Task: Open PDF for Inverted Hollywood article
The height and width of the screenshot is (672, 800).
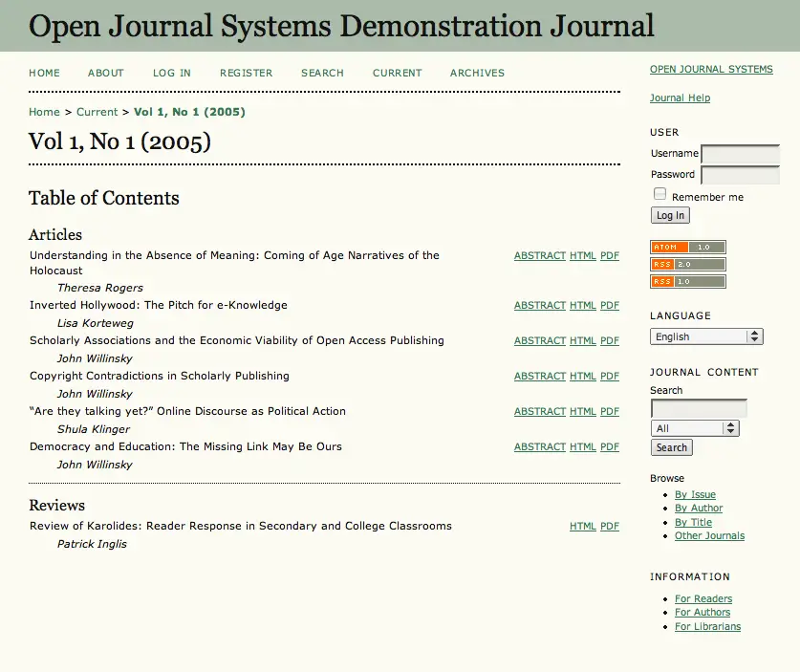Action: (609, 306)
